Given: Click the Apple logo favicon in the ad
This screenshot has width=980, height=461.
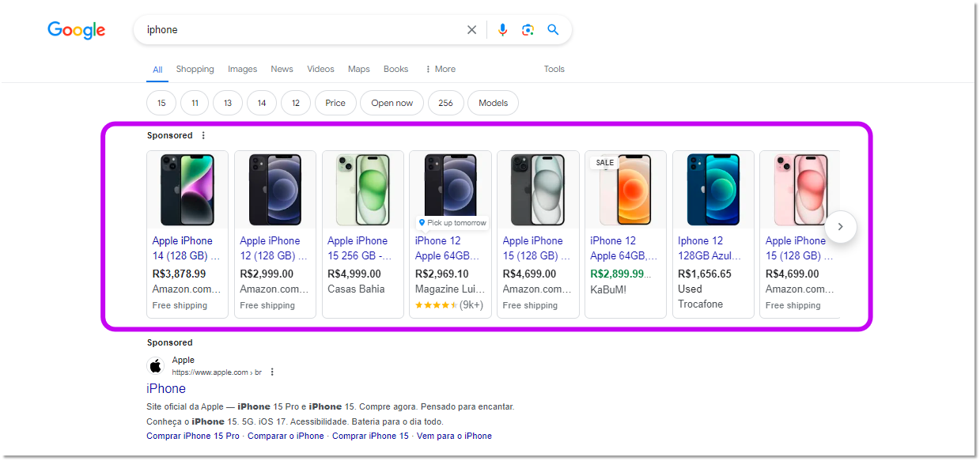Looking at the screenshot, I should pyautogui.click(x=156, y=365).
